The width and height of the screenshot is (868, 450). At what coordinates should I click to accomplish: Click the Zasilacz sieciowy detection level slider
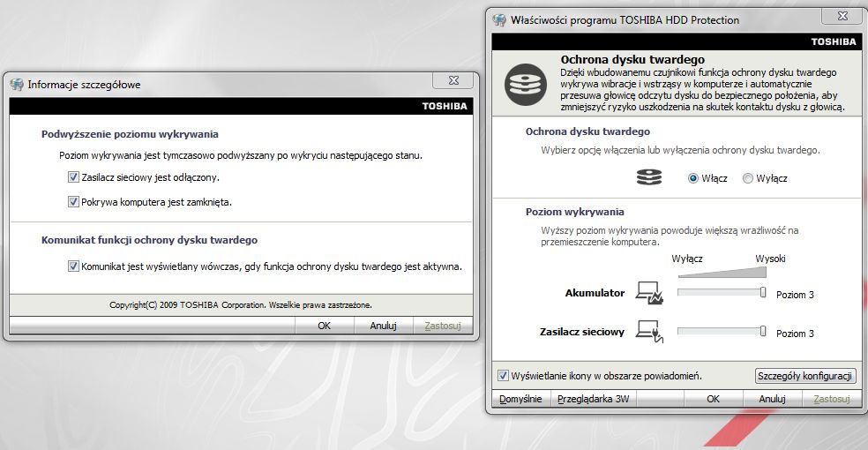click(722, 331)
